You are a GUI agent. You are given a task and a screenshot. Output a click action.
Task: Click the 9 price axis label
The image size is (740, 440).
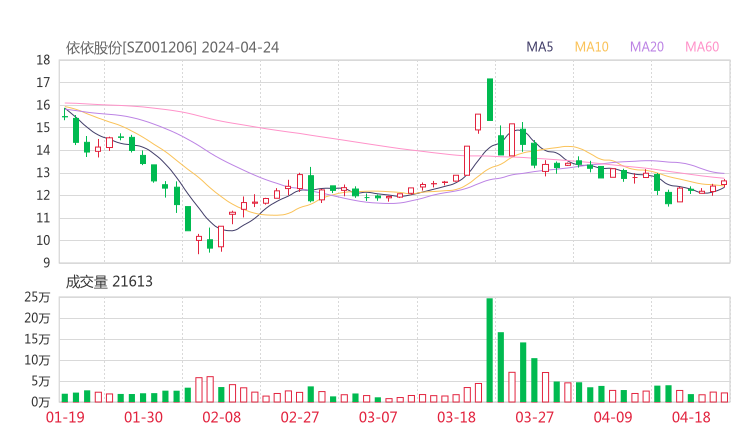47,263
